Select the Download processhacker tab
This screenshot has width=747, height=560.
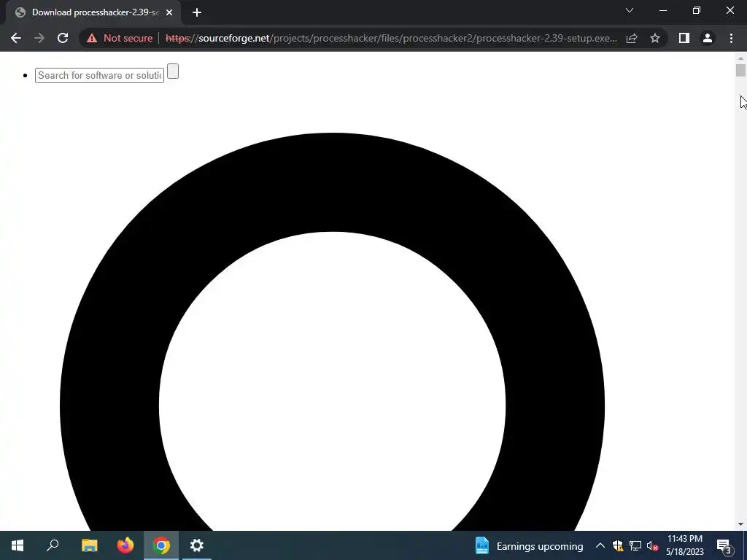pyautogui.click(x=93, y=12)
